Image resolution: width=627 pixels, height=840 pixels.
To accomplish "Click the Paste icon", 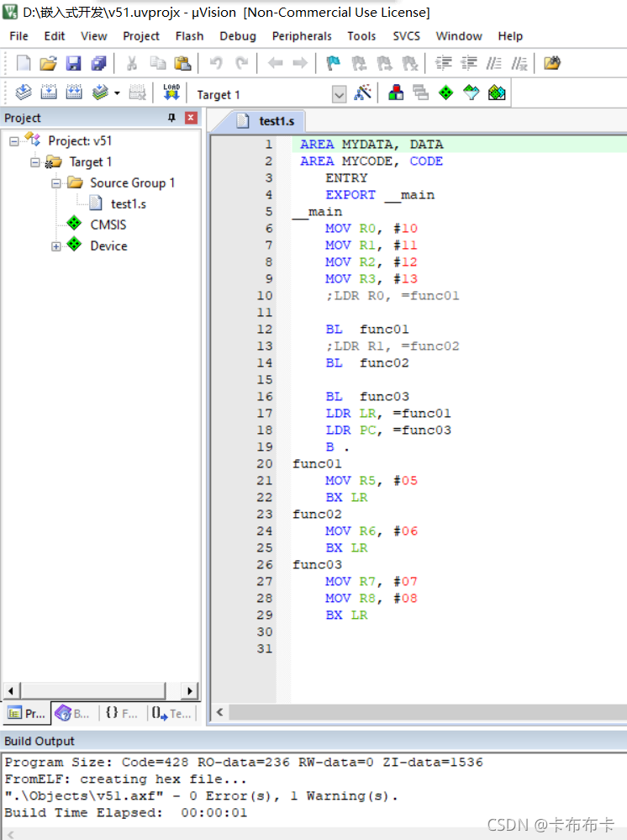I will (182, 63).
